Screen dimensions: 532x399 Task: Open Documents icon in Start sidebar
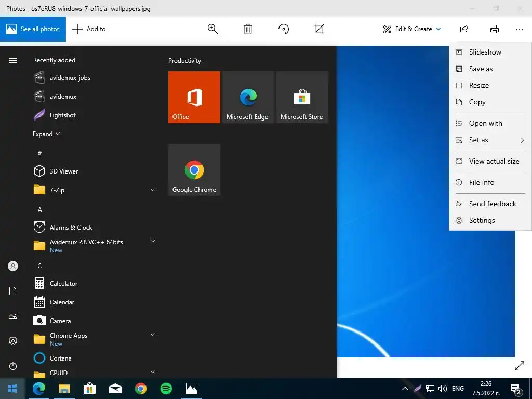tap(13, 291)
